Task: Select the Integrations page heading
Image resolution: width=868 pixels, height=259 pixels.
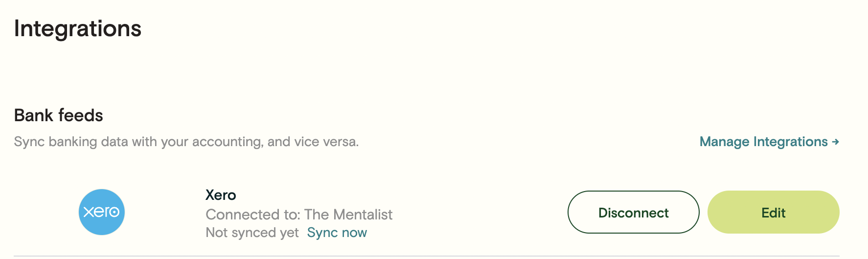Action: 77,29
